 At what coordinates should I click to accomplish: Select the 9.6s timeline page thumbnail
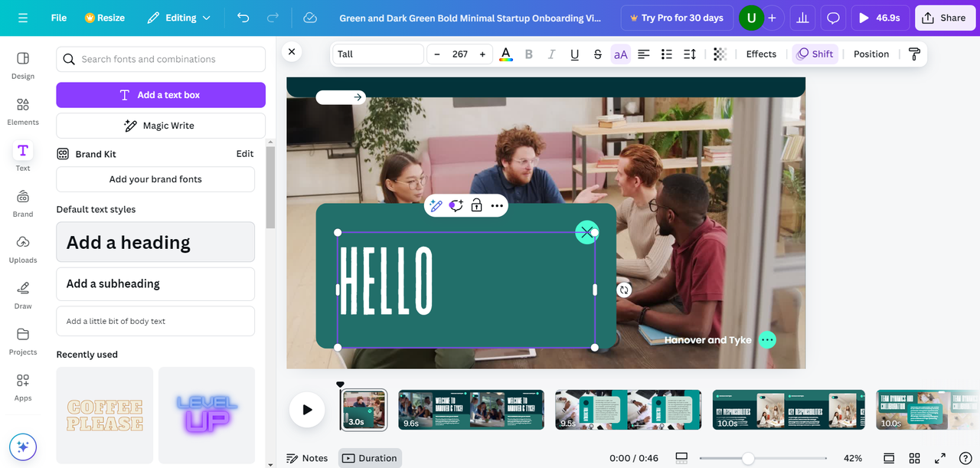coord(471,410)
